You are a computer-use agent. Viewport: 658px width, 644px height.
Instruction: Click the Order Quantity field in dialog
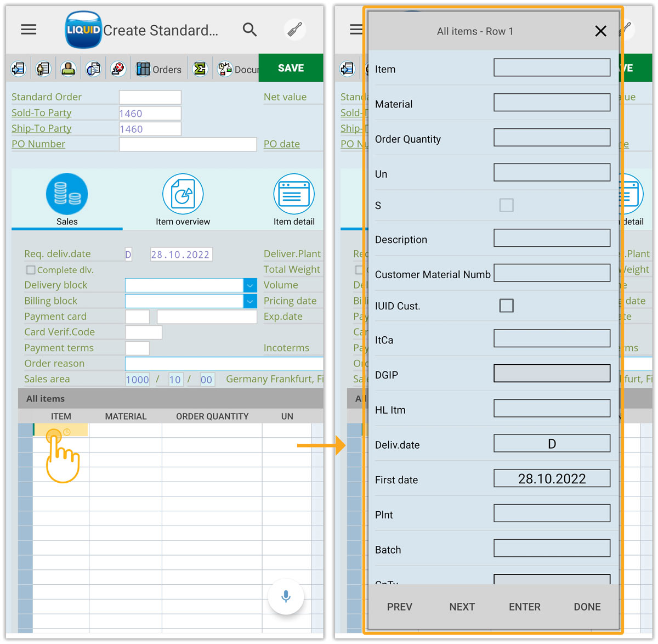[x=552, y=138]
